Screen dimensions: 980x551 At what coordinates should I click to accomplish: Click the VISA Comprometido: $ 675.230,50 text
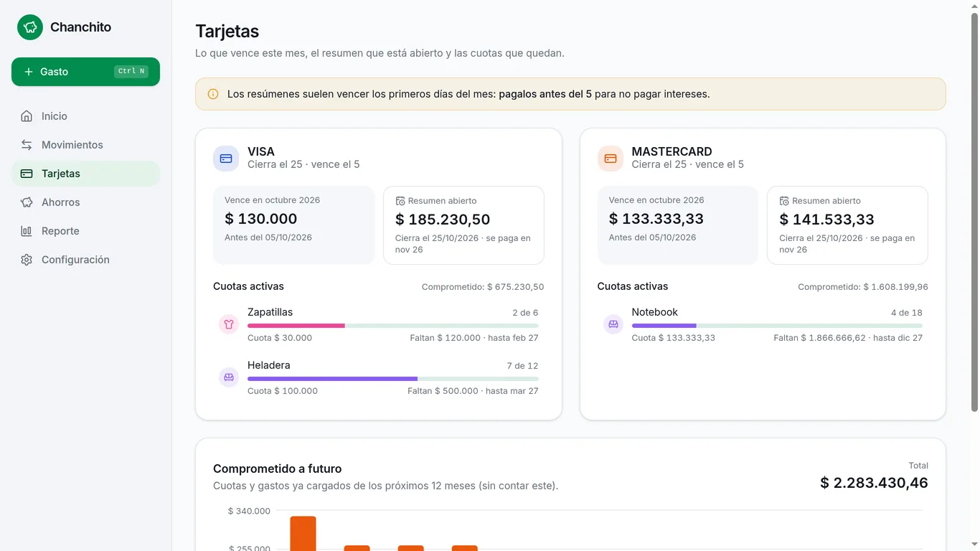click(483, 287)
